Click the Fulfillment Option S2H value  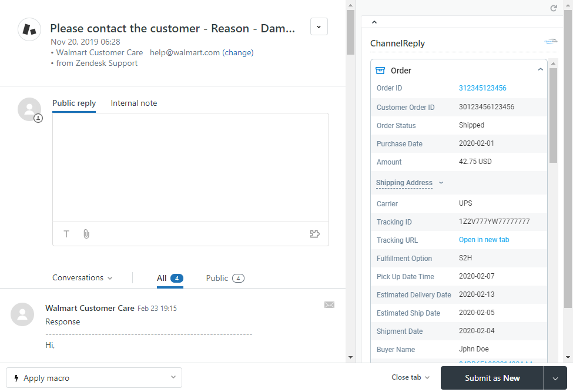(x=465, y=258)
